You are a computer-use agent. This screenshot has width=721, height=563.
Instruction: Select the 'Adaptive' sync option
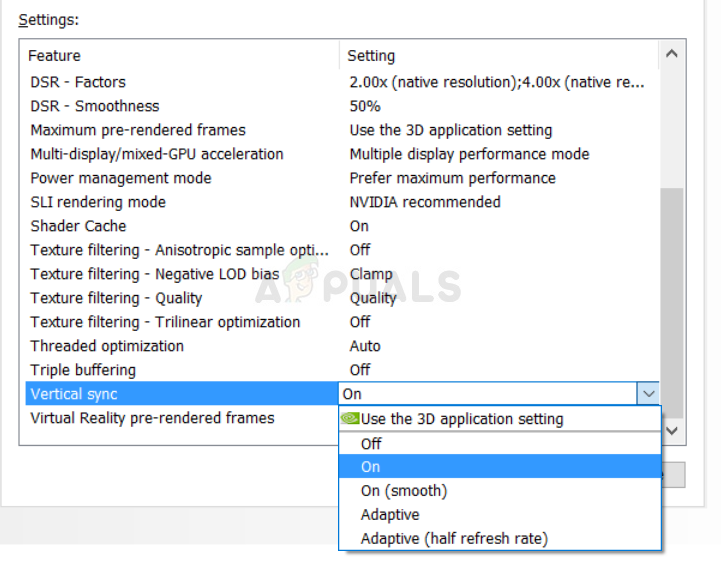click(x=390, y=515)
